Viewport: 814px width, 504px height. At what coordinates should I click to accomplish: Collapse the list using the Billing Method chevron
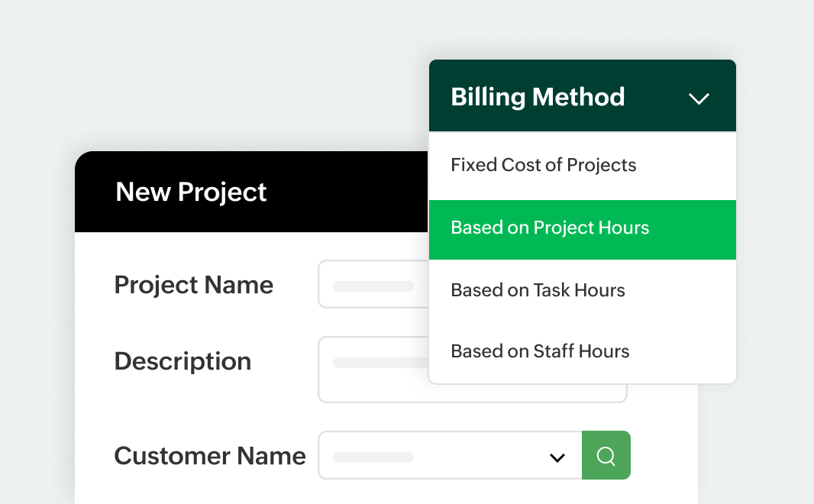tap(699, 99)
